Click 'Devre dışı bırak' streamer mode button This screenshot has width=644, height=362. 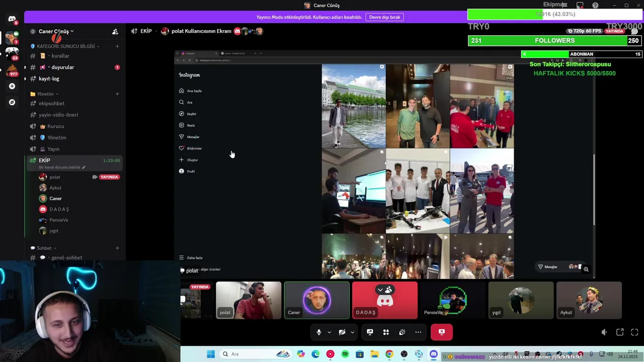(384, 17)
